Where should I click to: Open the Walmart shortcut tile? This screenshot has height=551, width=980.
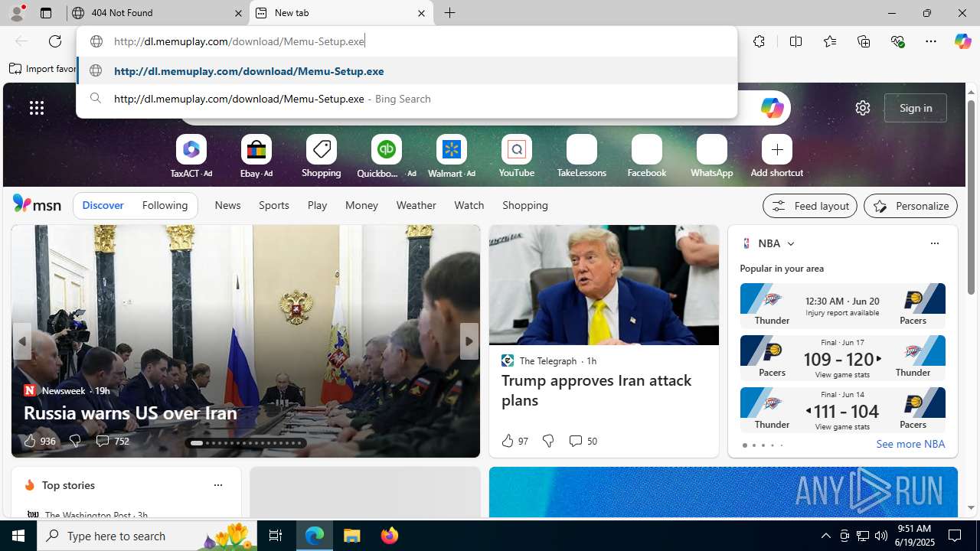(x=452, y=157)
